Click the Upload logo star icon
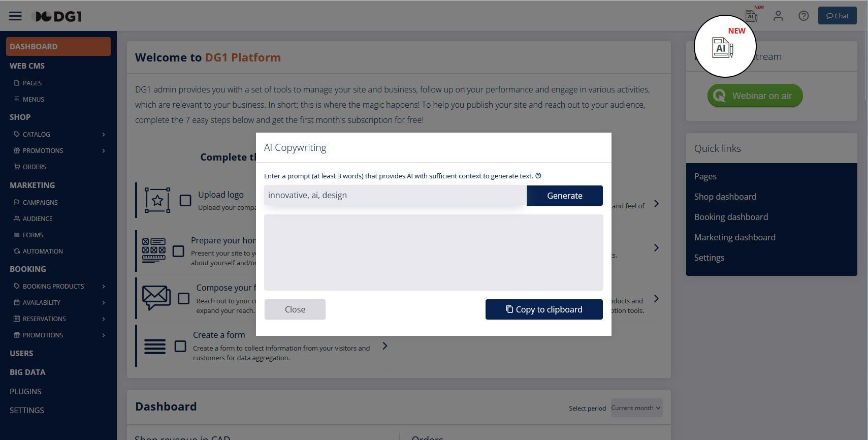This screenshot has width=868, height=440. click(157, 200)
